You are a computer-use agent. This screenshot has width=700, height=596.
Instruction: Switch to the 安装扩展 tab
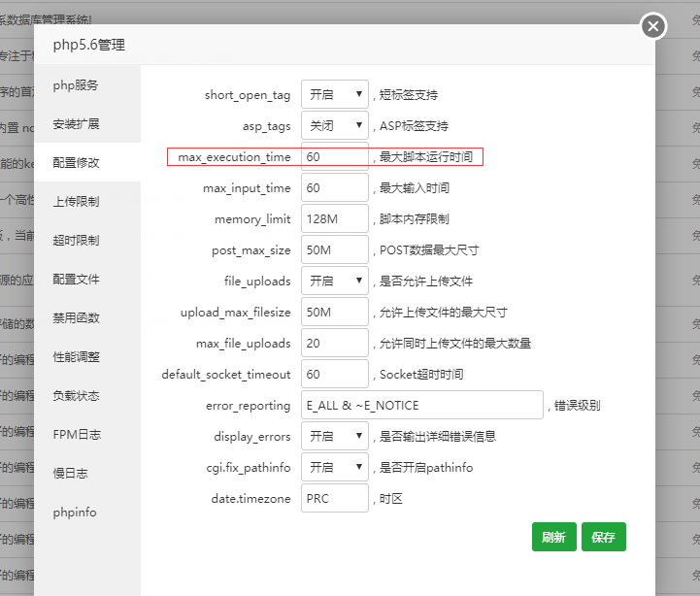[x=76, y=124]
